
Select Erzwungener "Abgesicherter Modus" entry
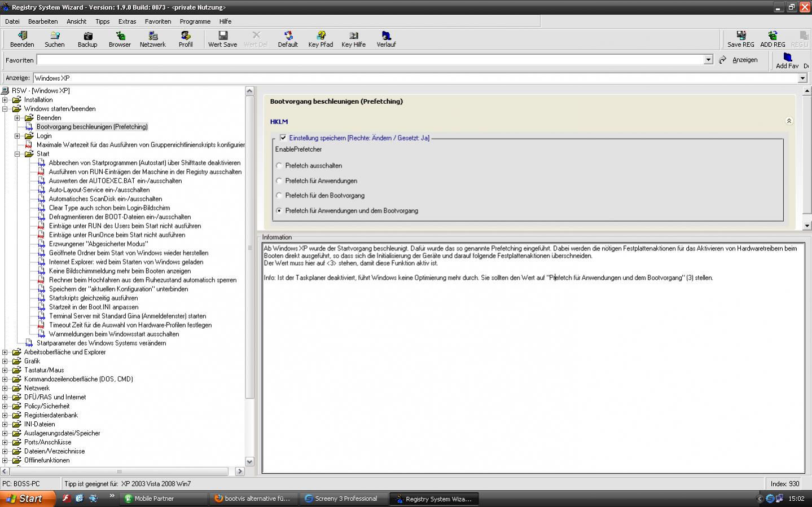pyautogui.click(x=99, y=244)
